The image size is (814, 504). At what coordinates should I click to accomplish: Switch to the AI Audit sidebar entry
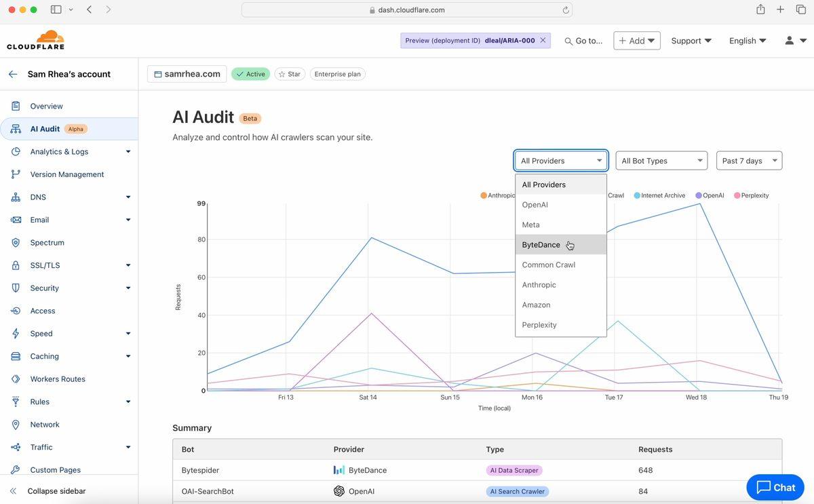[45, 128]
